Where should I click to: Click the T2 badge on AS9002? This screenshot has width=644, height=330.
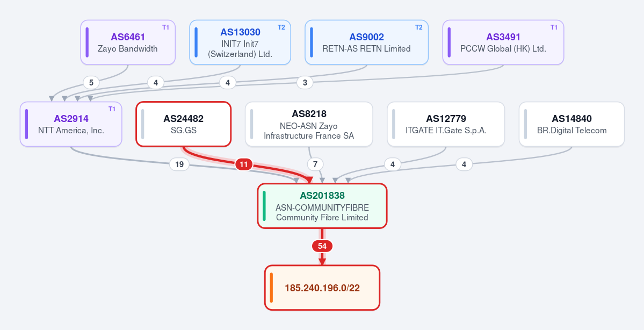pos(418,27)
